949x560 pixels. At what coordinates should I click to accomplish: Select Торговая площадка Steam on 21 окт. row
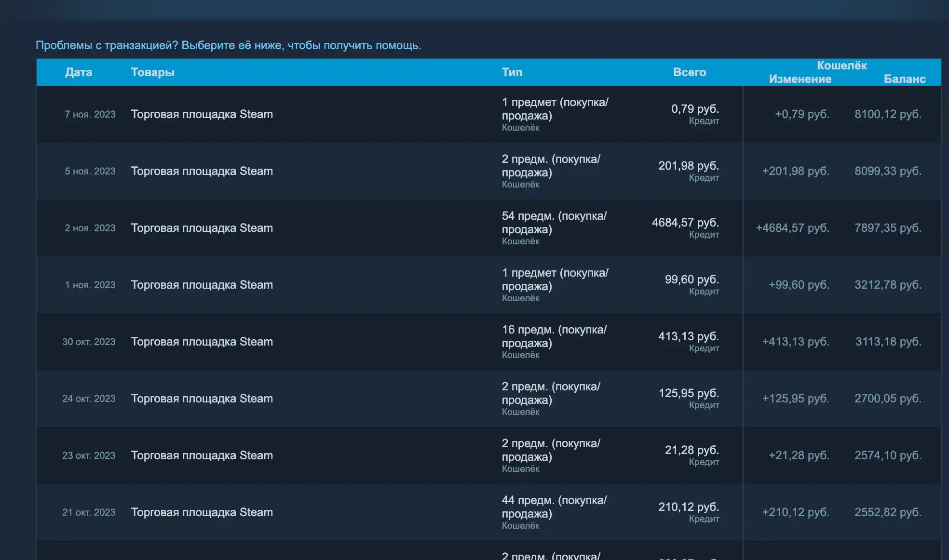(202, 512)
